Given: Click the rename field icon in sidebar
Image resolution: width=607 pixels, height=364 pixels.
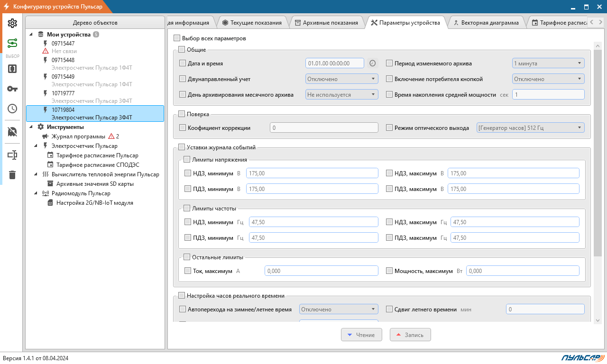Looking at the screenshot, I should (x=12, y=155).
